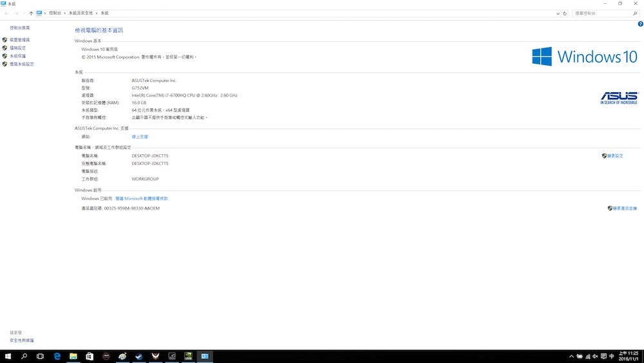
Task: Refresh the address bar view
Action: (x=565, y=14)
